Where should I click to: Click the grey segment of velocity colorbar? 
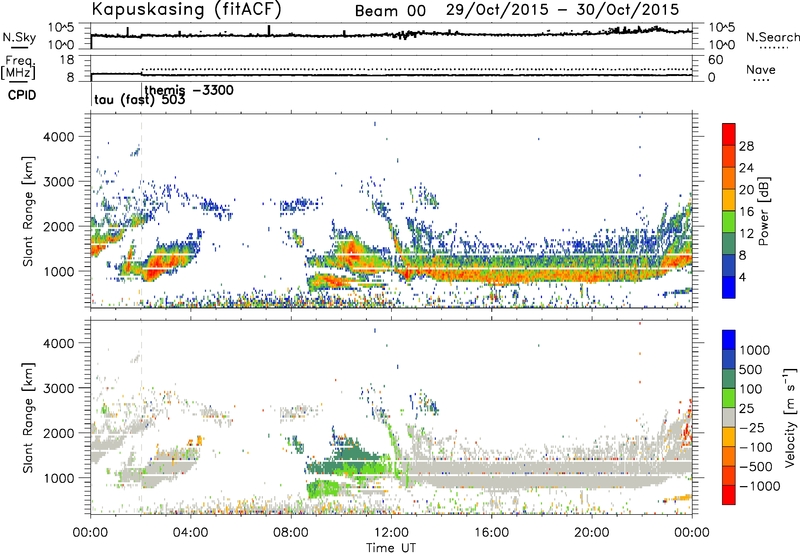(x=729, y=418)
